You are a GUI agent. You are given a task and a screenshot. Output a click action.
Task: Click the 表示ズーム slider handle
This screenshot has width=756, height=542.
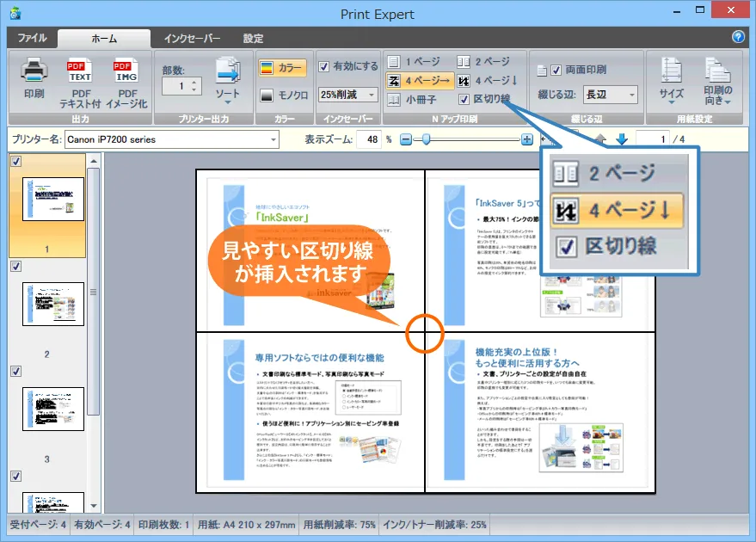426,140
